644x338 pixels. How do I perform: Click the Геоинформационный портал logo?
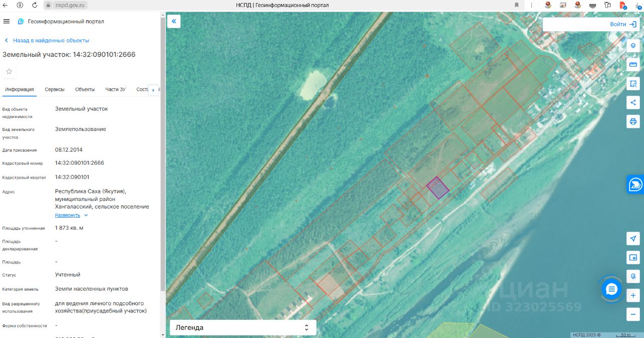click(61, 22)
